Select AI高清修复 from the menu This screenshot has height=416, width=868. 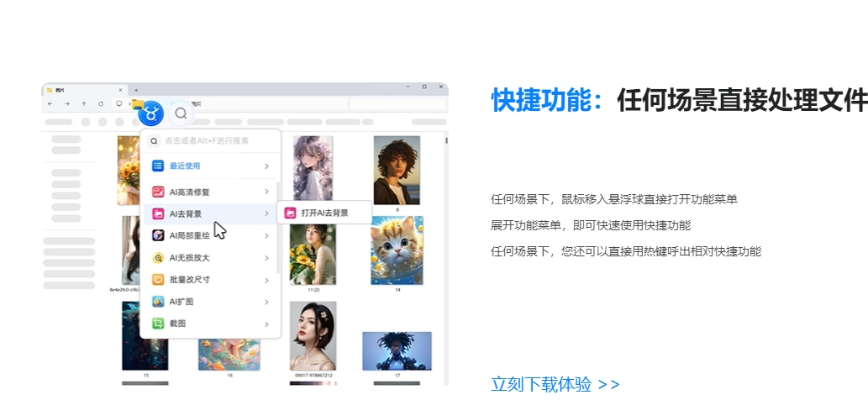pos(210,192)
